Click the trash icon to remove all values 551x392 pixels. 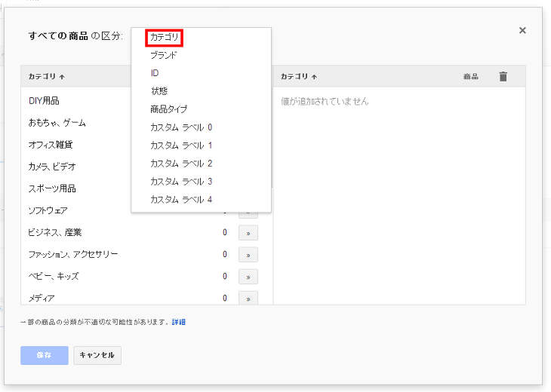(503, 76)
